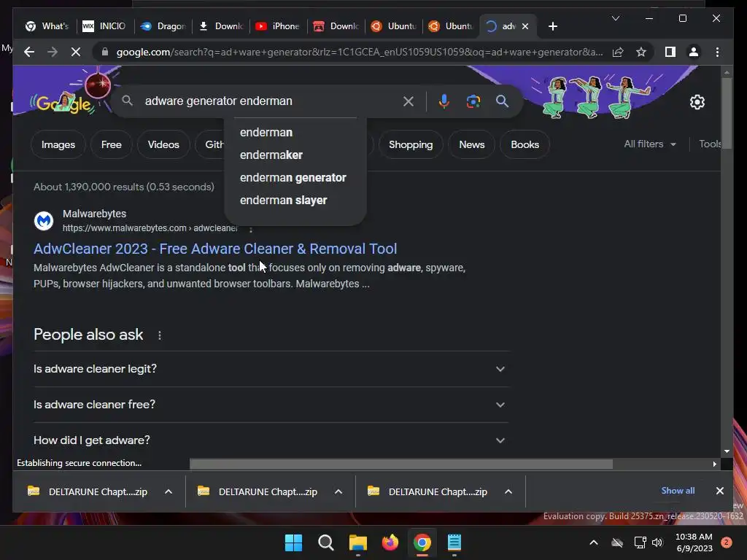Filter results by Shopping

click(x=411, y=145)
